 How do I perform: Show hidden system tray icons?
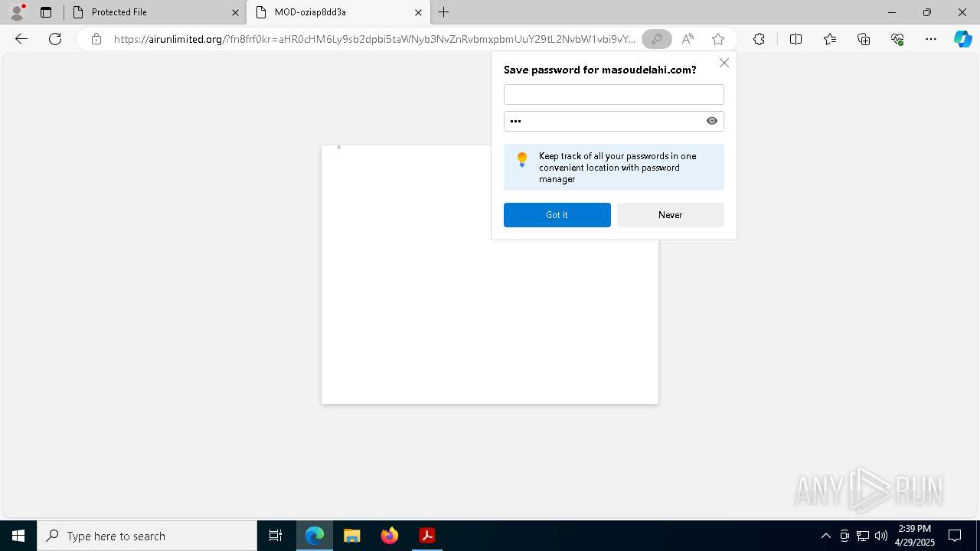pyautogui.click(x=825, y=536)
